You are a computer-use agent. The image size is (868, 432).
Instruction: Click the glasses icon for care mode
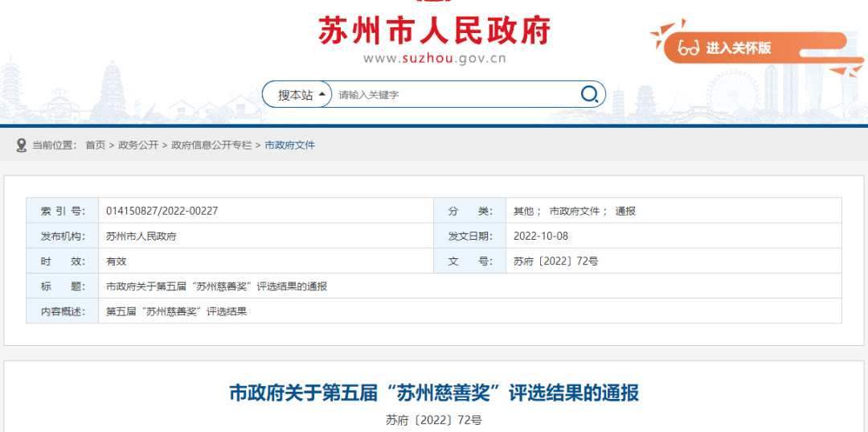(688, 48)
